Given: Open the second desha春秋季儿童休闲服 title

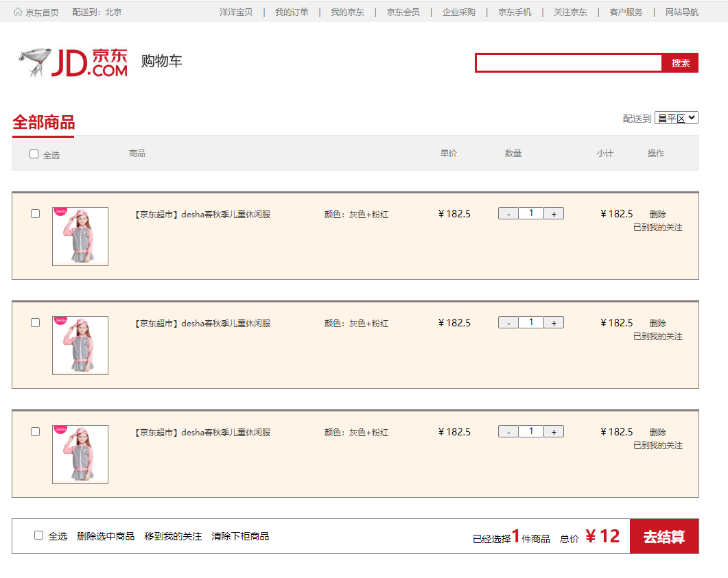Looking at the screenshot, I should coord(202,324).
